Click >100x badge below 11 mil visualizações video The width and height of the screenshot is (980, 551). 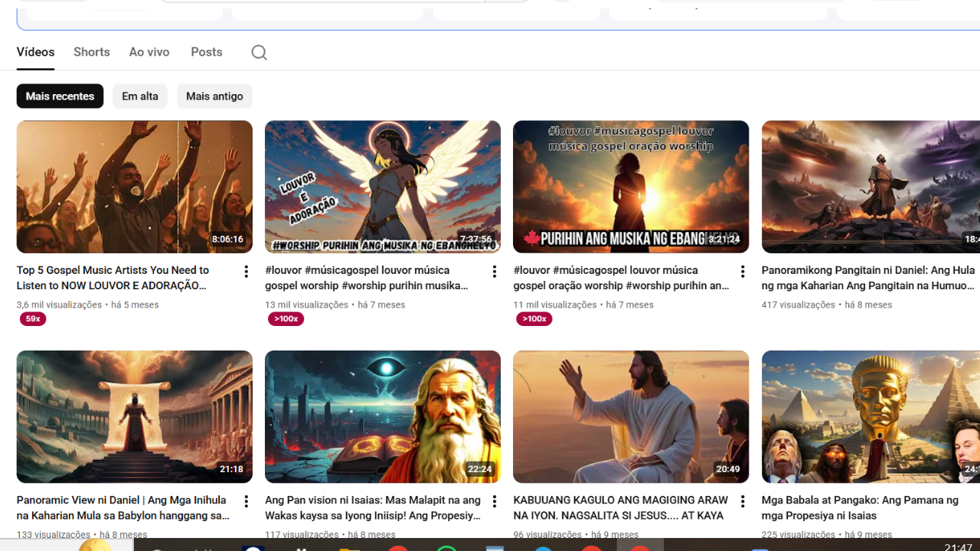tap(534, 319)
